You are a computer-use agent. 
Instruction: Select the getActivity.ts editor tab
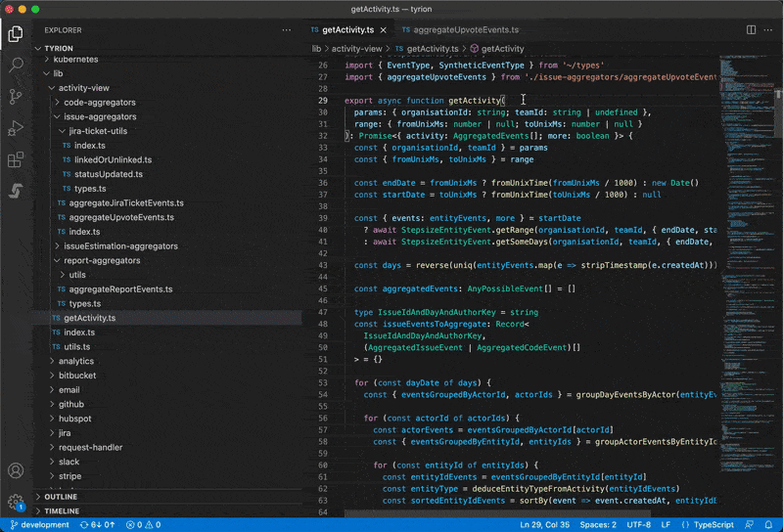(x=349, y=30)
